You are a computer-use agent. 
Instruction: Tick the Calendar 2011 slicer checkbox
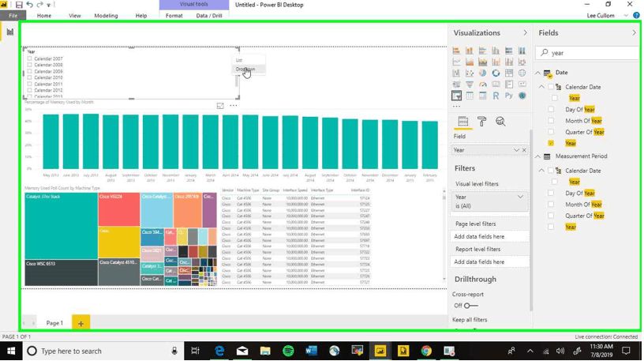[x=29, y=84]
